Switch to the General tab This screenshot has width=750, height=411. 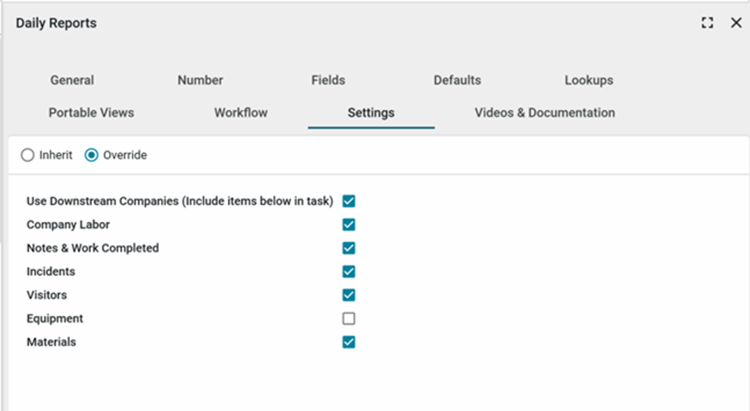coord(72,80)
